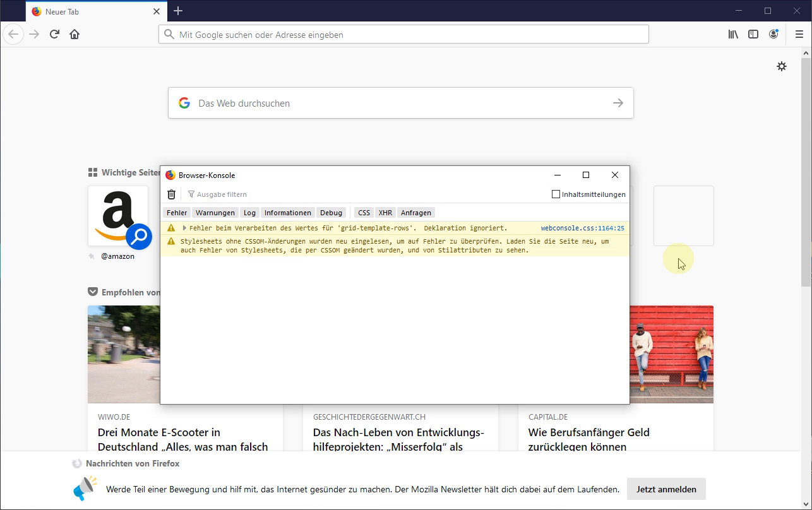Open new tab page settings gear

[x=782, y=66]
